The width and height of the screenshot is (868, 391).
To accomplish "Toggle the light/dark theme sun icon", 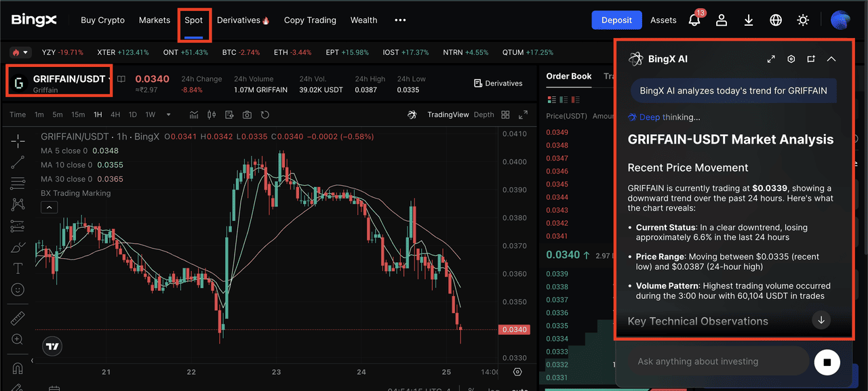I will [803, 20].
